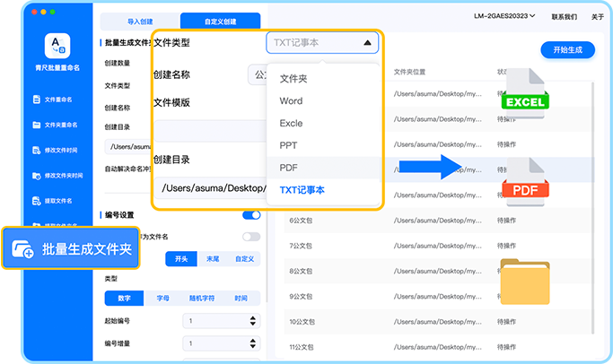This screenshot has height=364, width=613.
Task: Expand the LM-2GAES20323 account dropdown
Action: [x=504, y=16]
